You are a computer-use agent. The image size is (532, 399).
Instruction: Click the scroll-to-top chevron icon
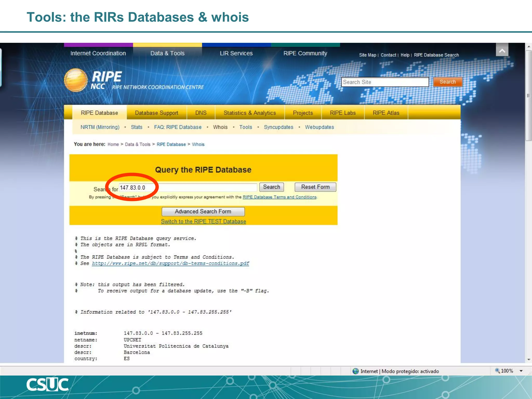pyautogui.click(x=502, y=50)
